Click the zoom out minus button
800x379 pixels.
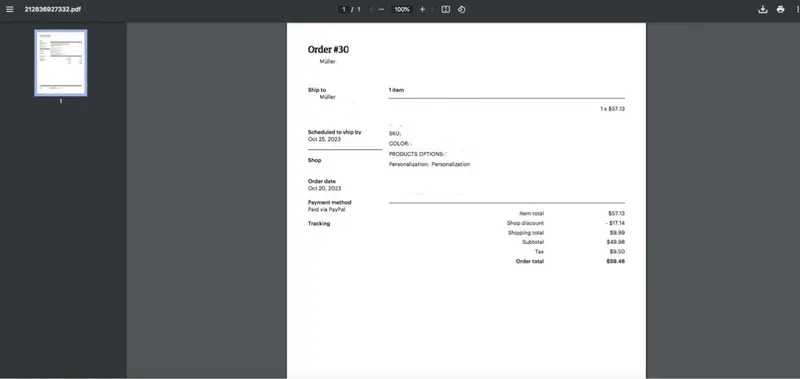pos(381,9)
